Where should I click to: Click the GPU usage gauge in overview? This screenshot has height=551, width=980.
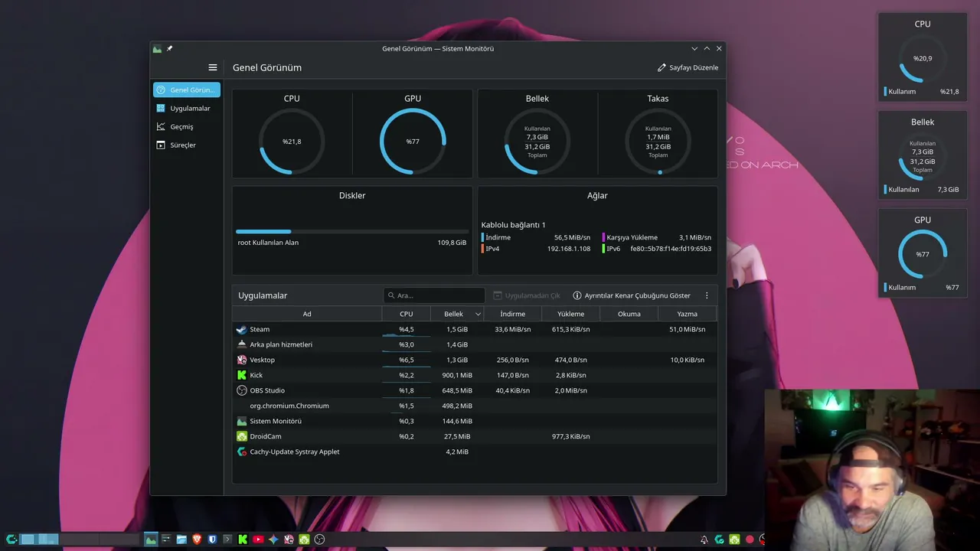pos(413,142)
